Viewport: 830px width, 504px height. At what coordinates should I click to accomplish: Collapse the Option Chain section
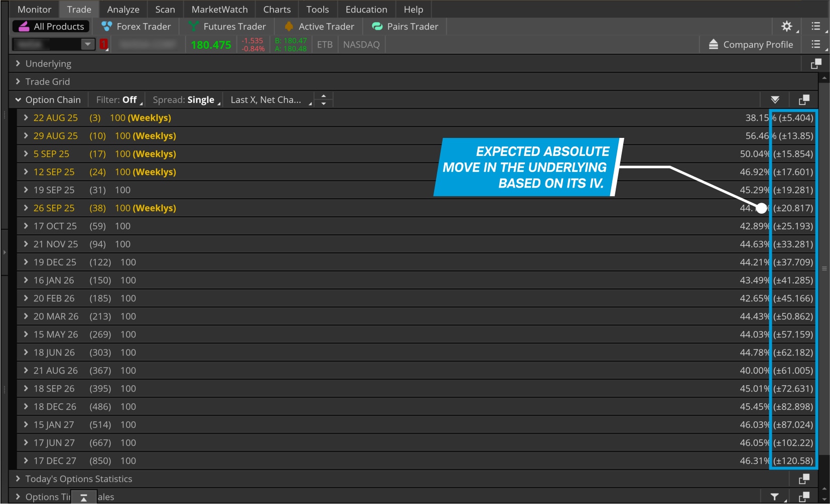(x=18, y=100)
